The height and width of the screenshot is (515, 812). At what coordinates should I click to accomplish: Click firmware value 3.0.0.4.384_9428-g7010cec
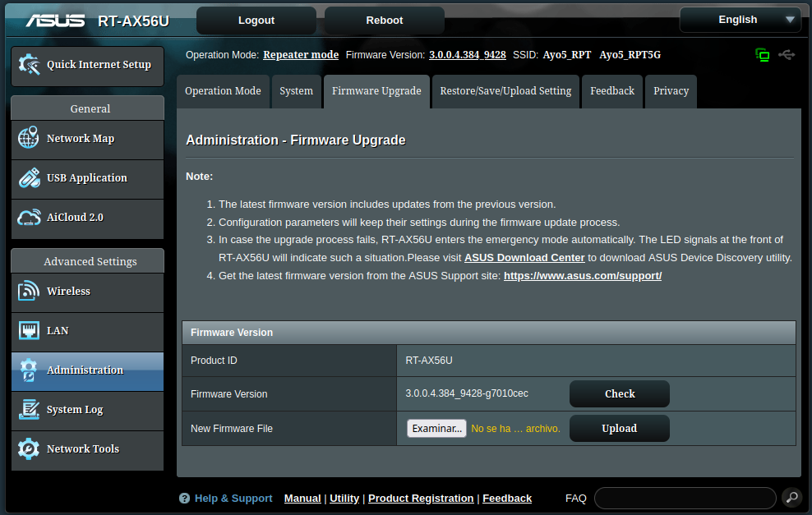click(x=467, y=393)
